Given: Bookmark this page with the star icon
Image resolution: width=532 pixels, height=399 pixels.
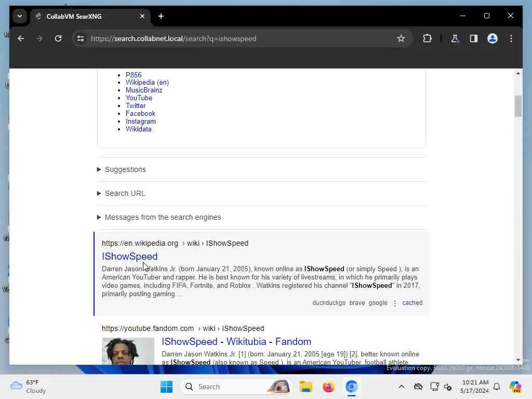Looking at the screenshot, I should pos(401,38).
